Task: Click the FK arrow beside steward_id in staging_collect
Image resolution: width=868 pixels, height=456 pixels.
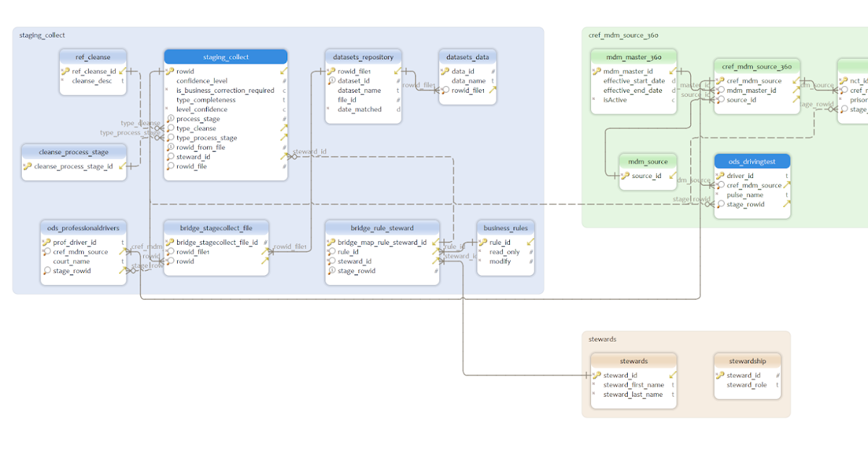Action: (282, 156)
